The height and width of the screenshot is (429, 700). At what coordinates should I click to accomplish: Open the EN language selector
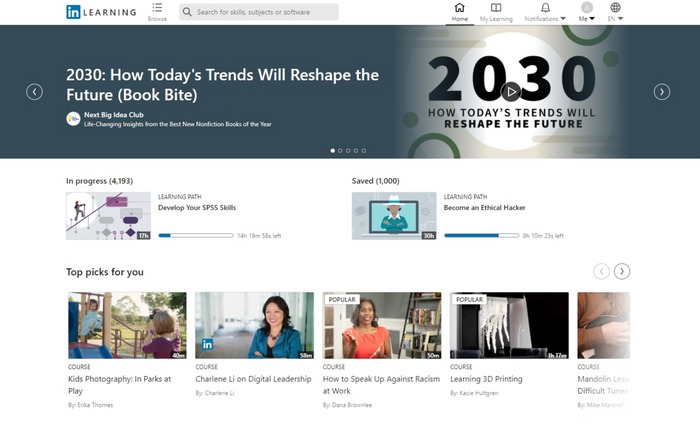coord(615,12)
